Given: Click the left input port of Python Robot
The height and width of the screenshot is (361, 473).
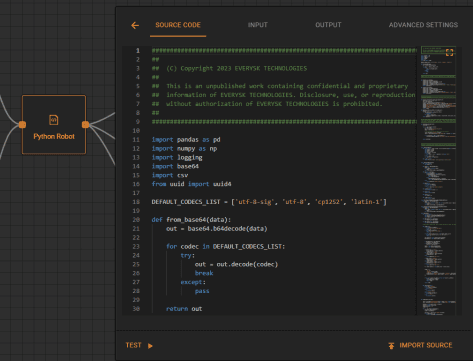Looking at the screenshot, I should 22,125.
